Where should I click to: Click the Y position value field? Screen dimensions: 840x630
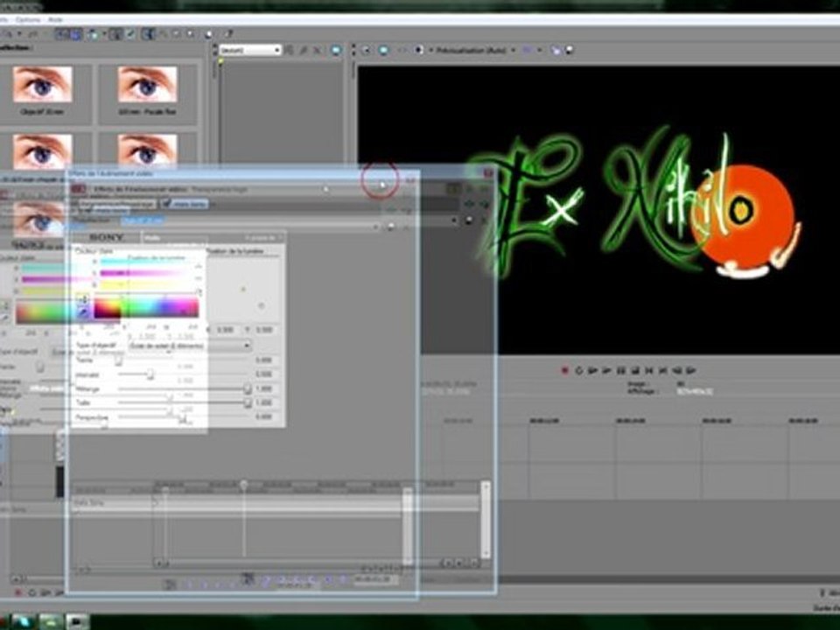click(x=264, y=330)
